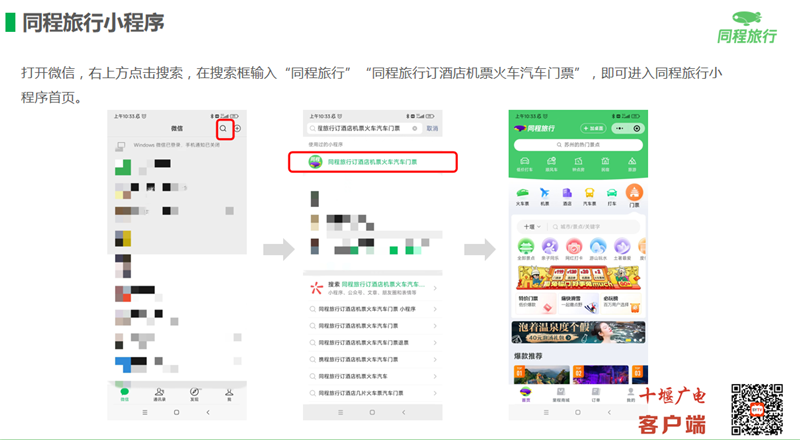
Task: Tap Android back arrow on the search phone
Action: point(404,412)
